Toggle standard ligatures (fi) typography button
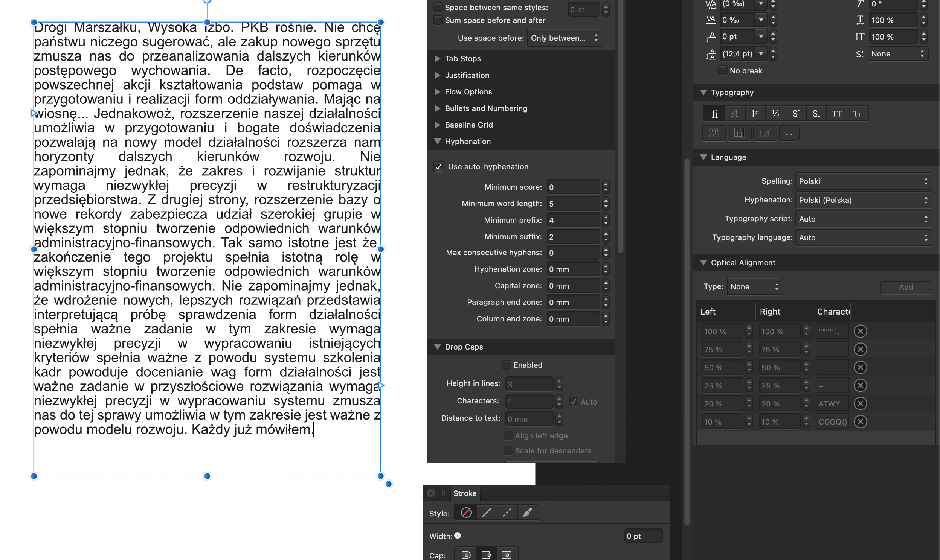This screenshot has height=560, width=940. (x=714, y=114)
